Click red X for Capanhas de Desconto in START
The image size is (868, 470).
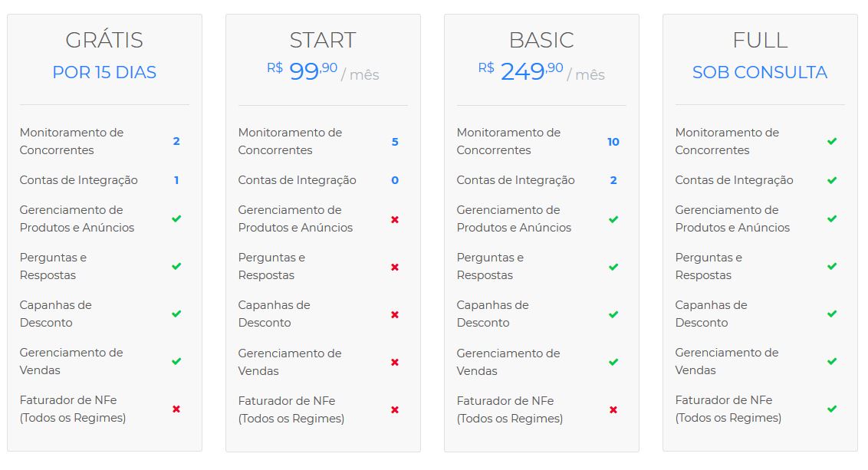(395, 314)
